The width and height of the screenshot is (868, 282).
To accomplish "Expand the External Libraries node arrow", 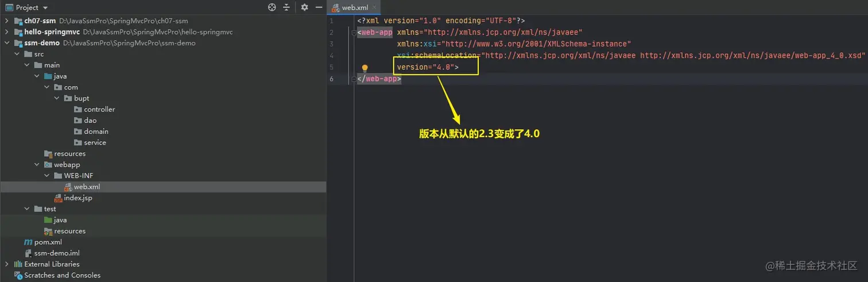I will 7,264.
